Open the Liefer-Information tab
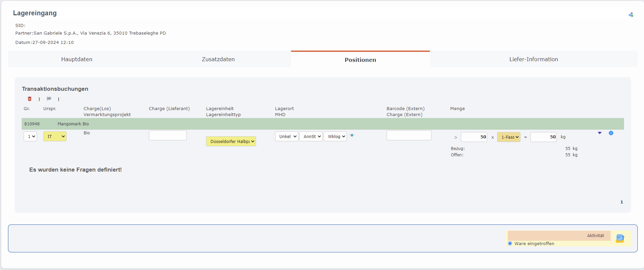 [x=533, y=59]
